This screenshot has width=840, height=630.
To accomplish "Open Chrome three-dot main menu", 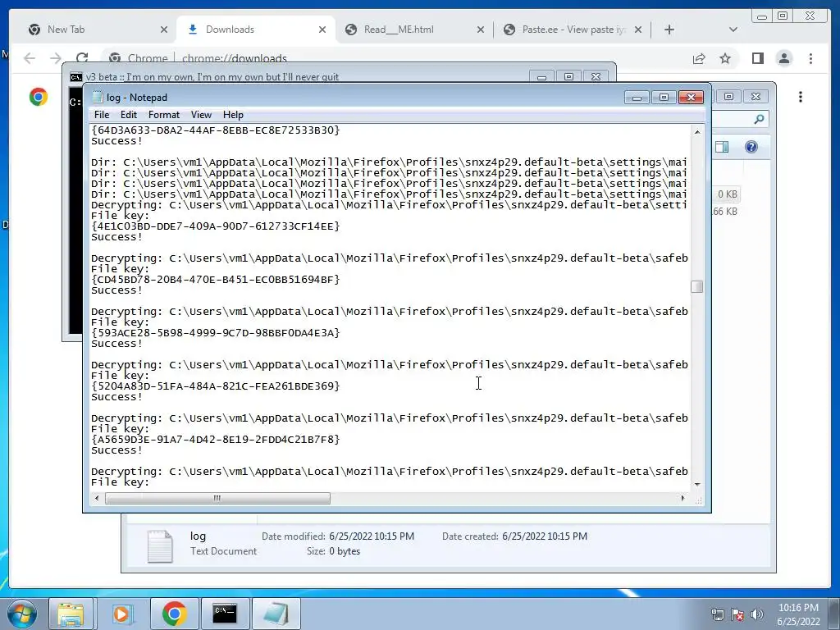I will point(810,58).
